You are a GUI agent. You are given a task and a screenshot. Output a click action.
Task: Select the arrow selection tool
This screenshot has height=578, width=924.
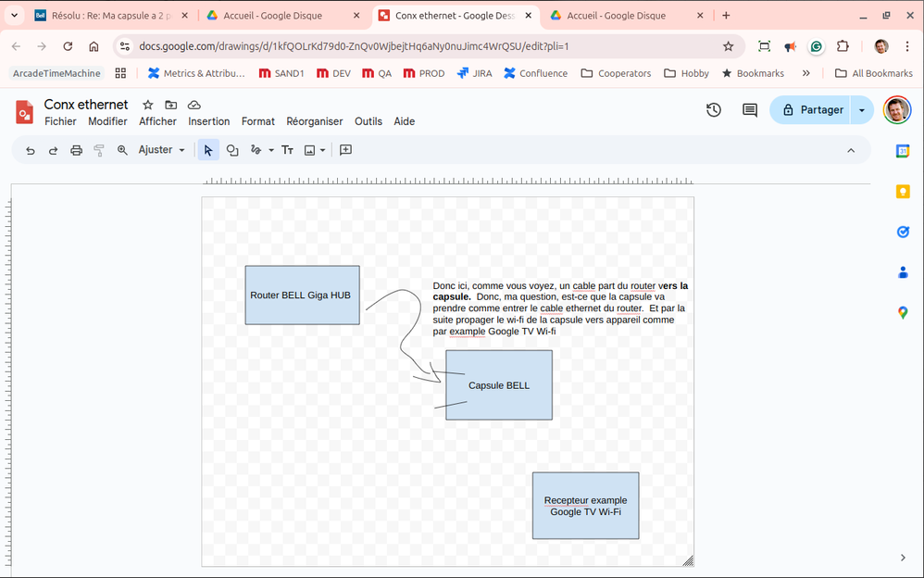(x=207, y=149)
